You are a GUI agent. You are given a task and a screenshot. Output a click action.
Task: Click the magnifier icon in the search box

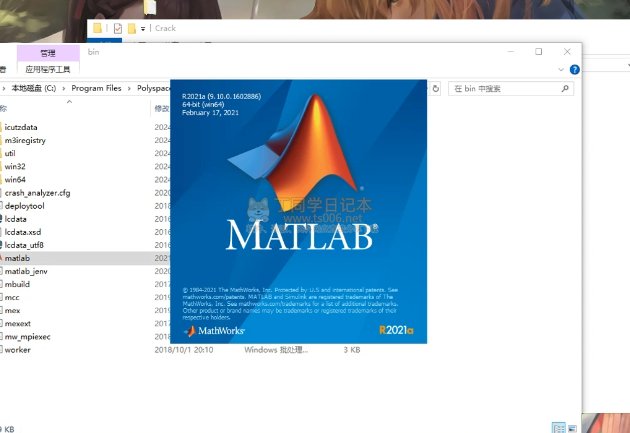pyautogui.click(x=565, y=88)
